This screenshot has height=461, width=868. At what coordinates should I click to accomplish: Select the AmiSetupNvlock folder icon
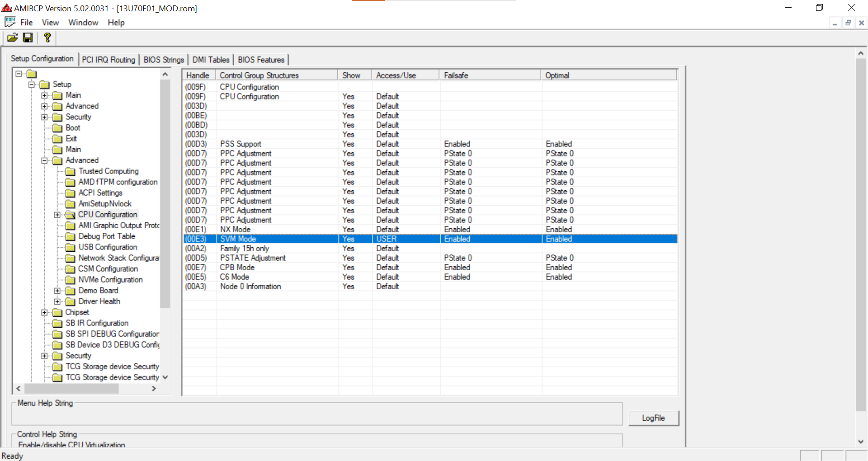[70, 204]
